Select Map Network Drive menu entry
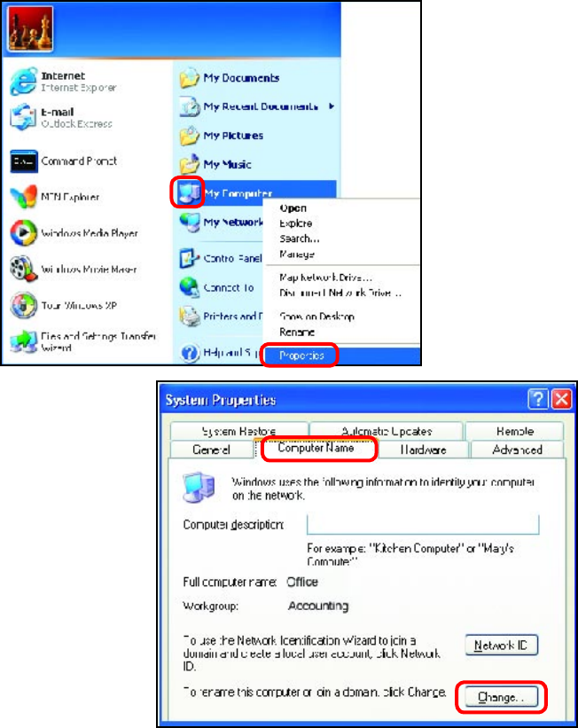This screenshot has height=728, width=578. click(326, 278)
